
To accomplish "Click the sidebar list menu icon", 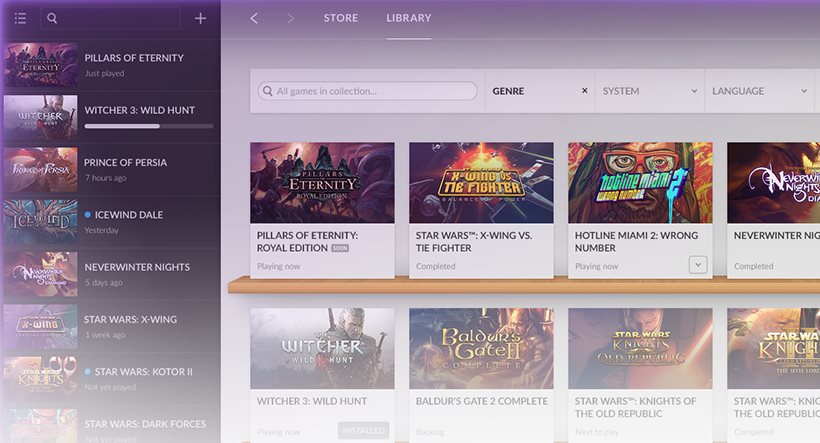I will 20,18.
